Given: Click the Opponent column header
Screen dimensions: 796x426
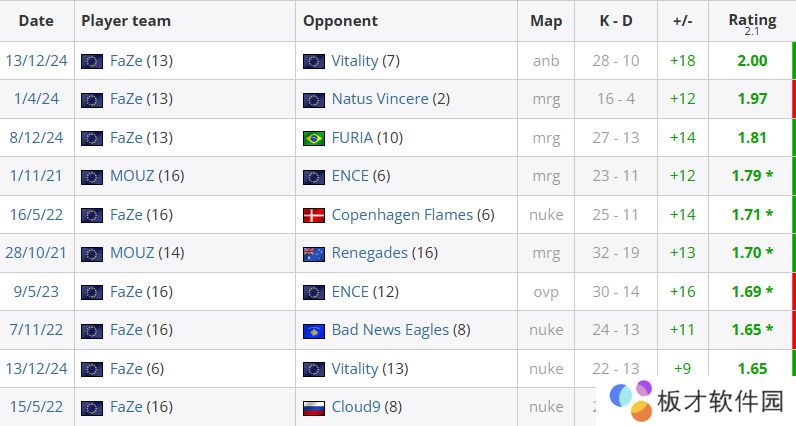Looking at the screenshot, I should [x=340, y=21].
